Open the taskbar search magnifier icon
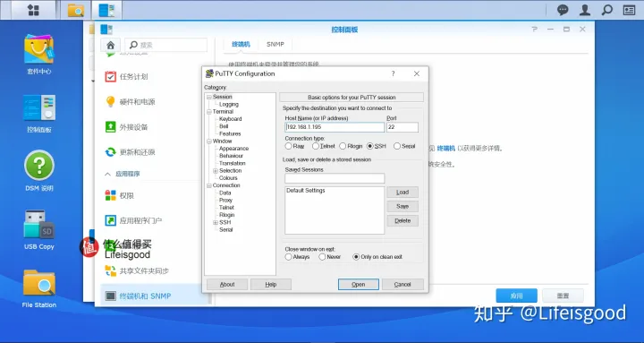Image resolution: width=644 pixels, height=343 pixels. pyautogui.click(x=607, y=10)
